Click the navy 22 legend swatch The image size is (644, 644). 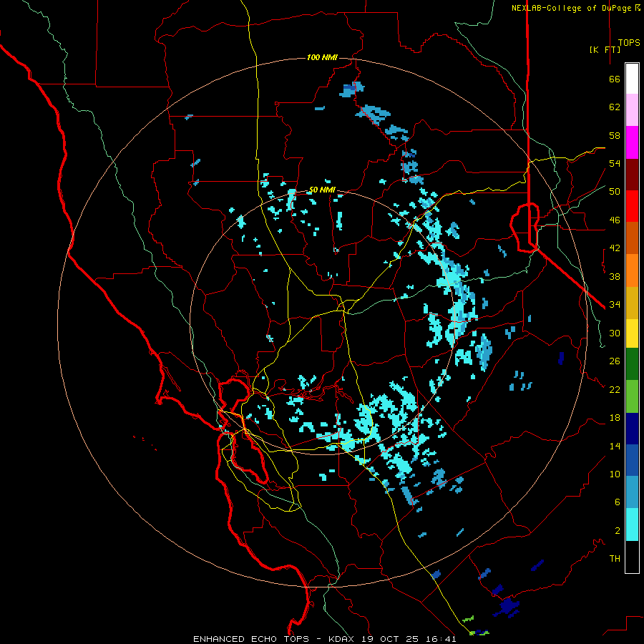click(x=632, y=429)
